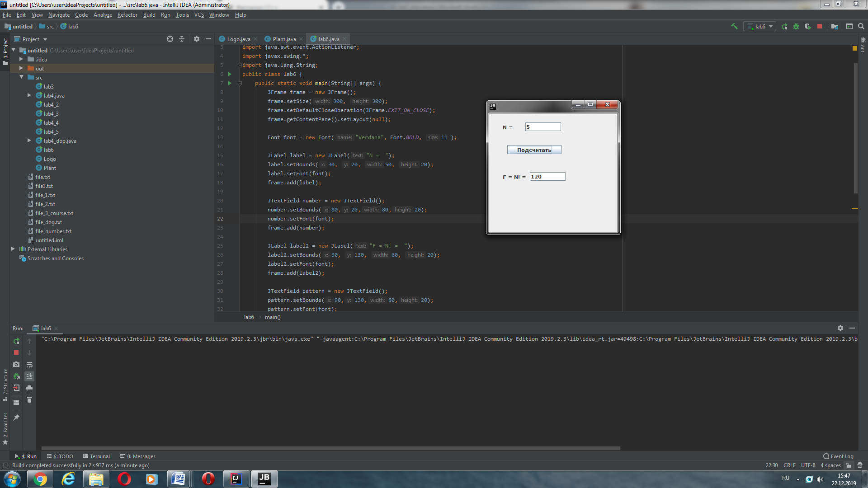Image resolution: width=868 pixels, height=488 pixels.
Task: Toggle scroll to end in Run console
Action: pyautogui.click(x=29, y=376)
